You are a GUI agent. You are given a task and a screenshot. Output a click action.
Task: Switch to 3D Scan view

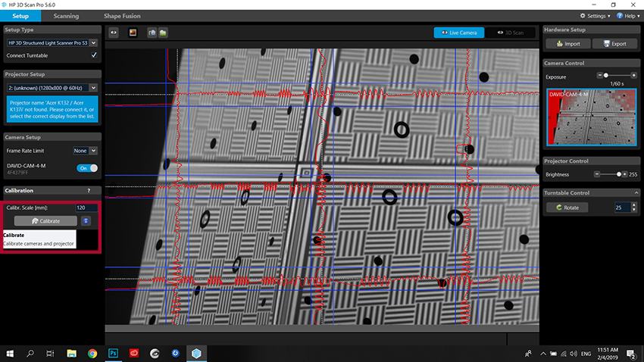pos(510,33)
